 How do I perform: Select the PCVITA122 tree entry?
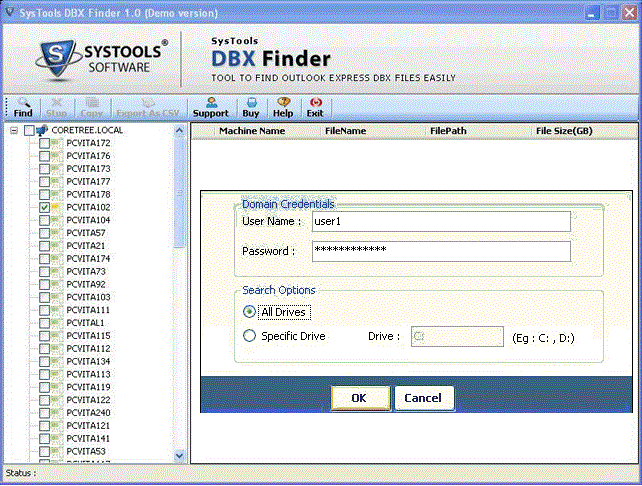click(88, 400)
